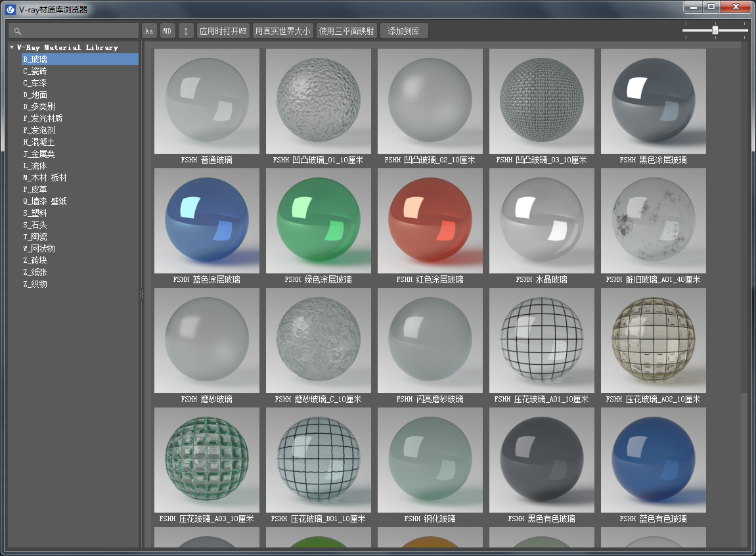Click the thumbnail size slider handle
Screen dimensions: 756x556
(x=715, y=30)
